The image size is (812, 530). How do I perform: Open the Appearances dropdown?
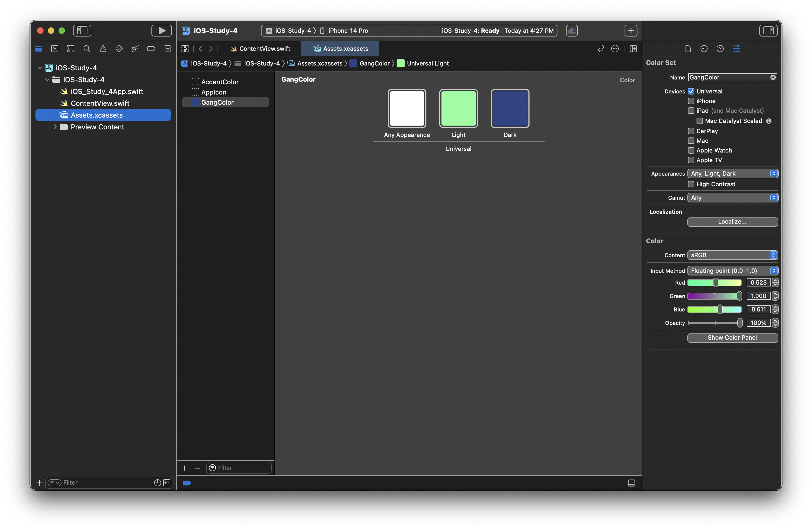733,174
